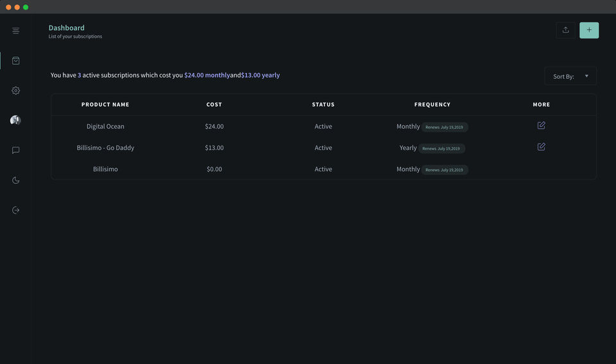Open the hamburger menu in sidebar

pos(15,31)
